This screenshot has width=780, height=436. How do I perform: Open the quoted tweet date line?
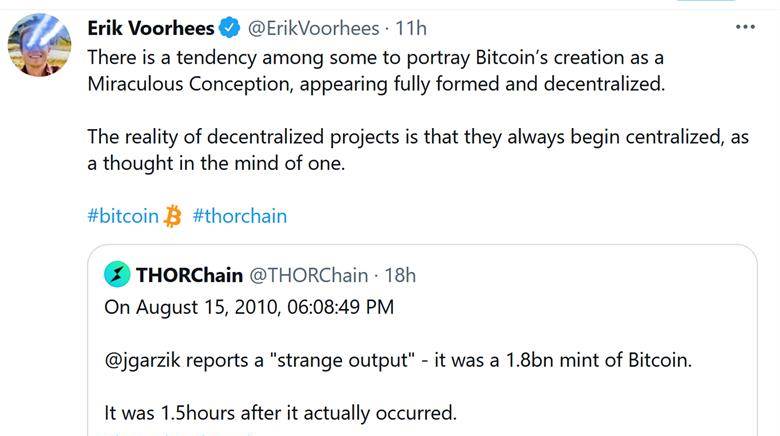coord(249,307)
